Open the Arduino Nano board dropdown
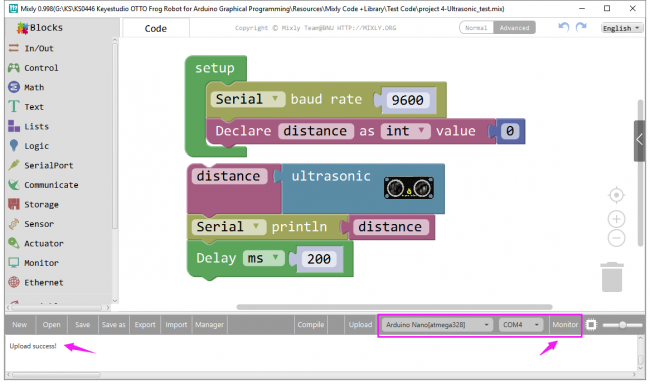The width and height of the screenshot is (650, 384). point(437,325)
